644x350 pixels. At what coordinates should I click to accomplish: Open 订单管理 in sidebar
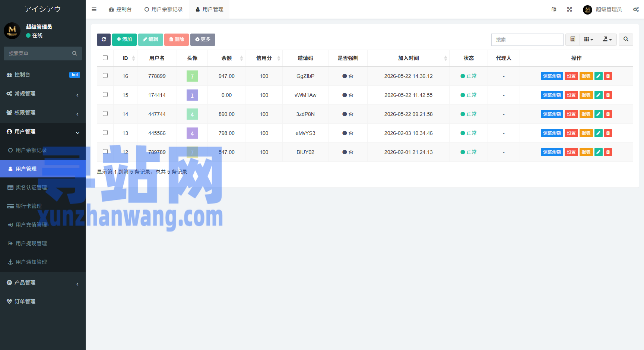43,302
